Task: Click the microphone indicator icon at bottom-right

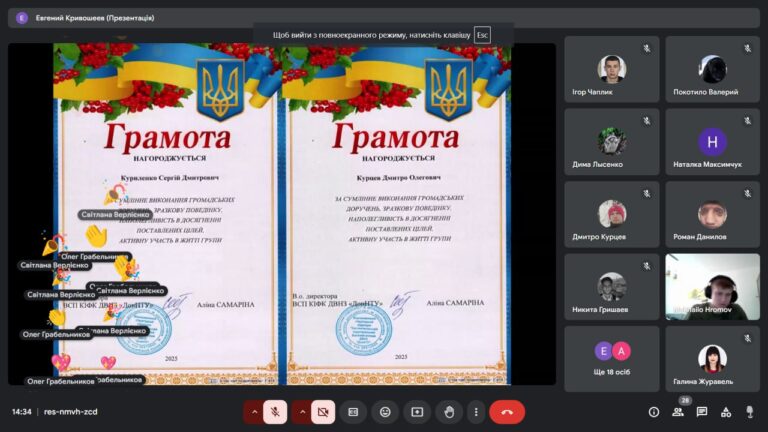Action: coord(749,412)
